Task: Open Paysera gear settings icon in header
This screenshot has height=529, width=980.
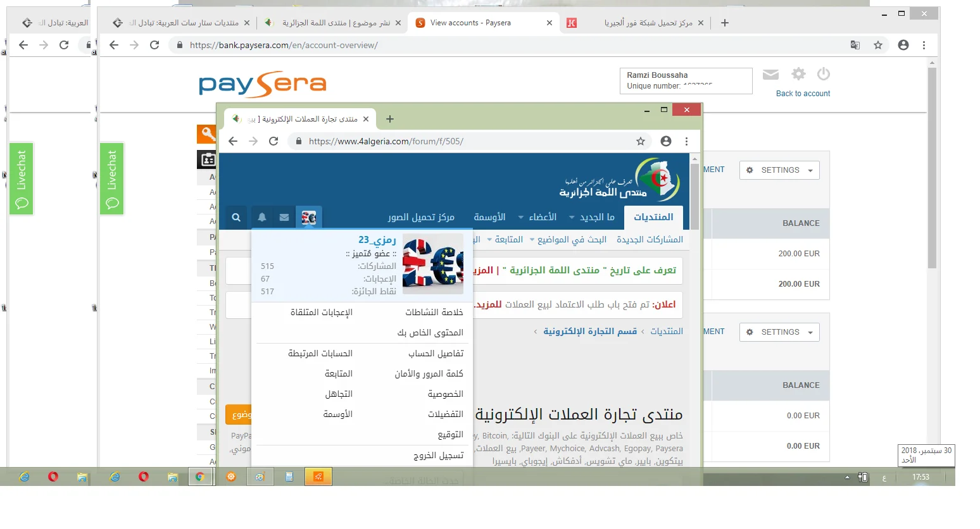Action: click(798, 74)
